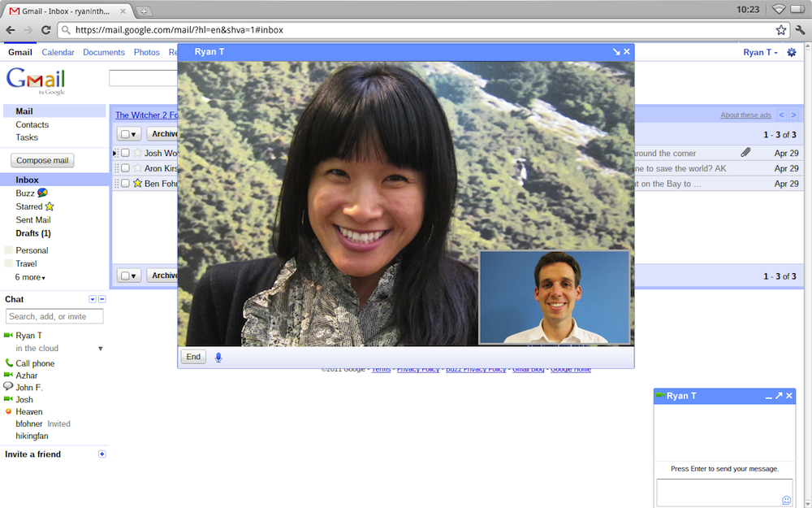Open Gmail settings gear icon

[x=792, y=53]
